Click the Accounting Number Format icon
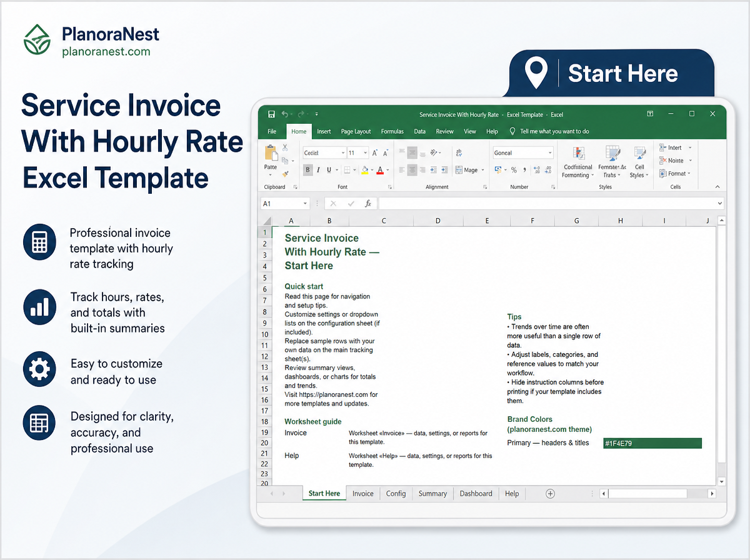Viewport: 750px width, 560px height. (499, 169)
